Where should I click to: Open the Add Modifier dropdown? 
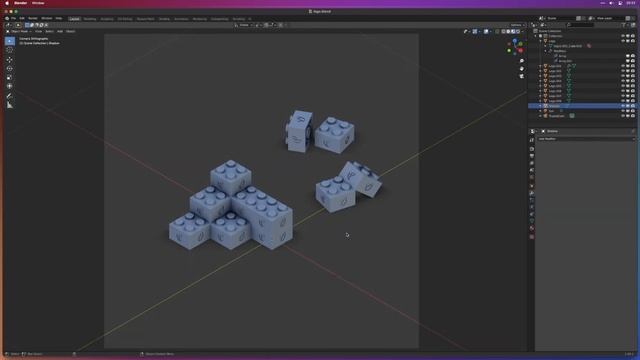coord(587,139)
